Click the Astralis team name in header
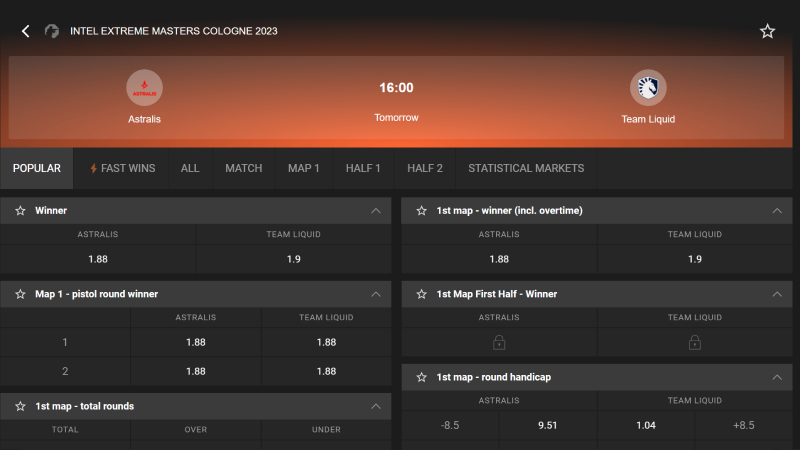The height and width of the screenshot is (450, 800). point(144,119)
